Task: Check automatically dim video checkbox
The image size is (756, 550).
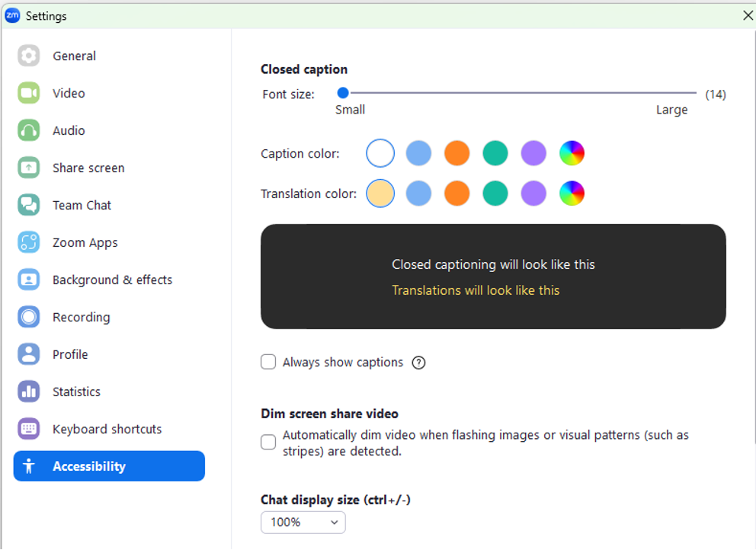Action: point(268,442)
